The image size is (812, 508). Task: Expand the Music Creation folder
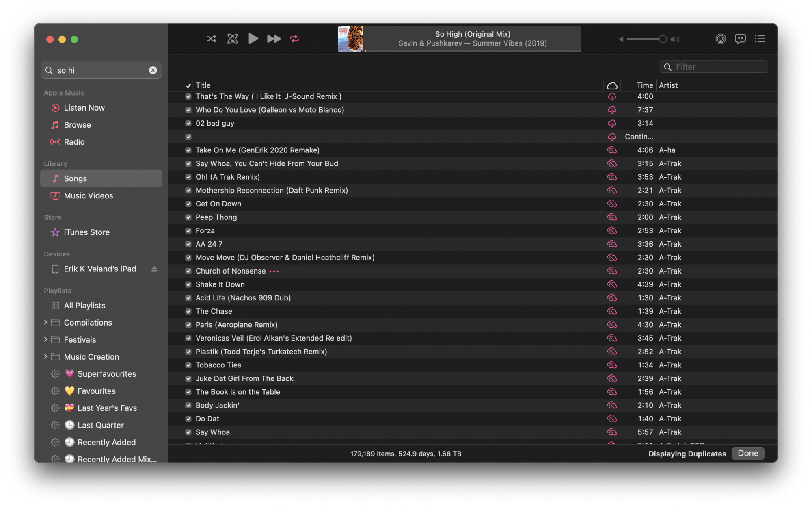[x=45, y=356]
